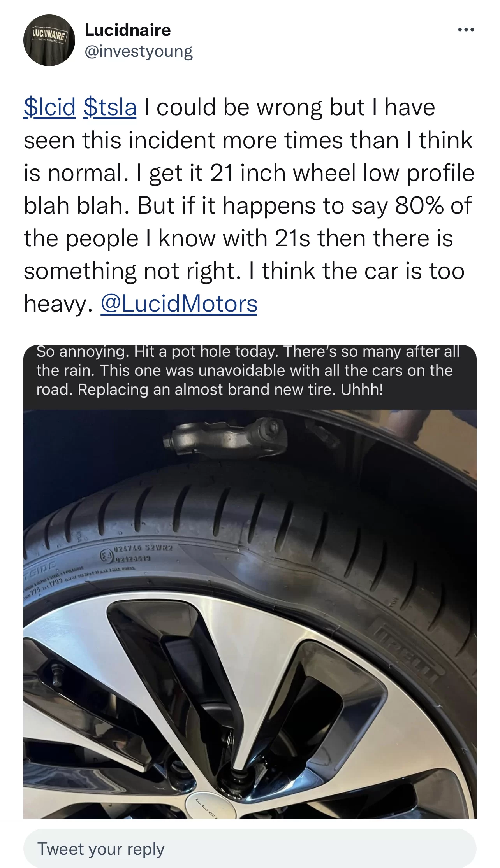
Task: Click the Lucidnaire display name
Action: 128,30
